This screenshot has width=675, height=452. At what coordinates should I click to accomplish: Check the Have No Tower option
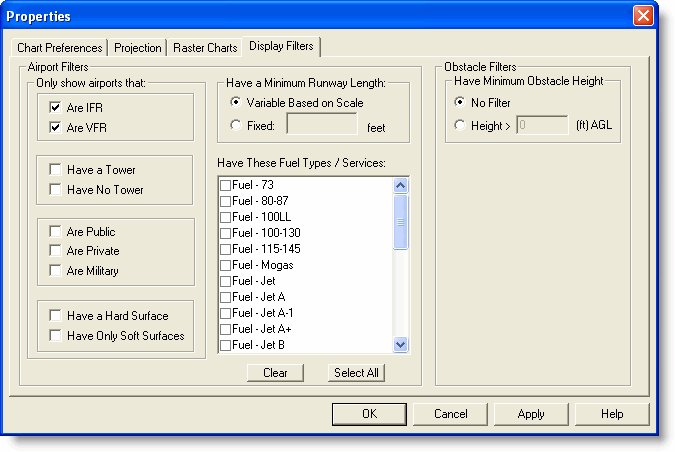55,189
